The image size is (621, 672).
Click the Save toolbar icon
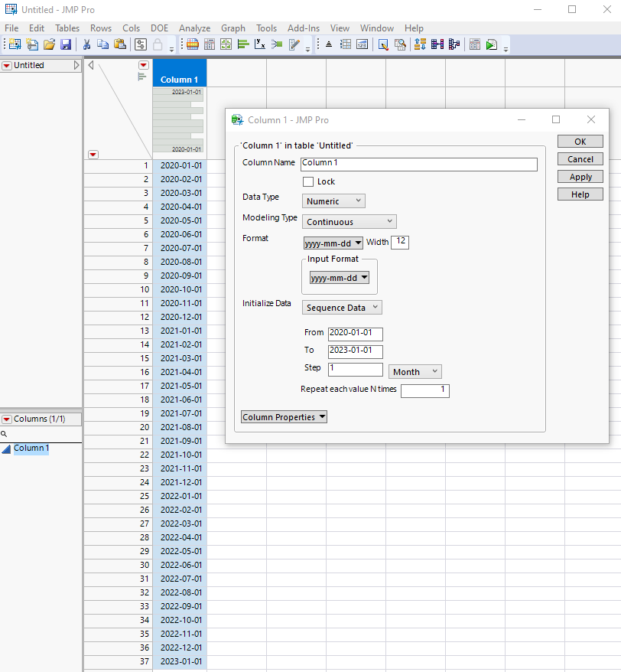tap(67, 44)
